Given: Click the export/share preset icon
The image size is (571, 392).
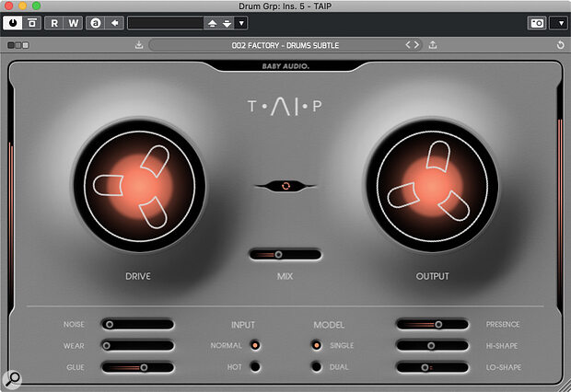Looking at the screenshot, I should 433,45.
